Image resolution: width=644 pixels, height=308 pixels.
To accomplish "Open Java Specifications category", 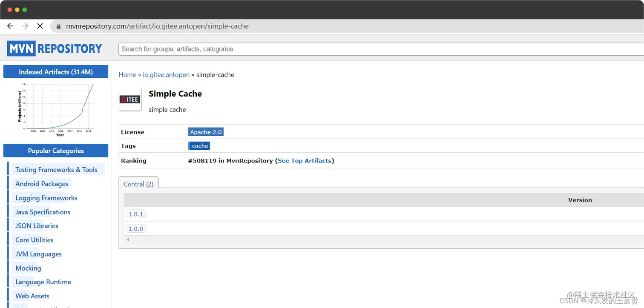I will pyautogui.click(x=43, y=211).
